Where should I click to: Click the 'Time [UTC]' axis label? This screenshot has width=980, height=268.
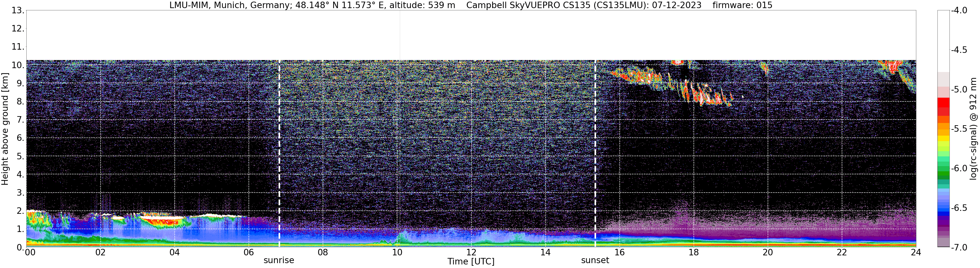471,262
